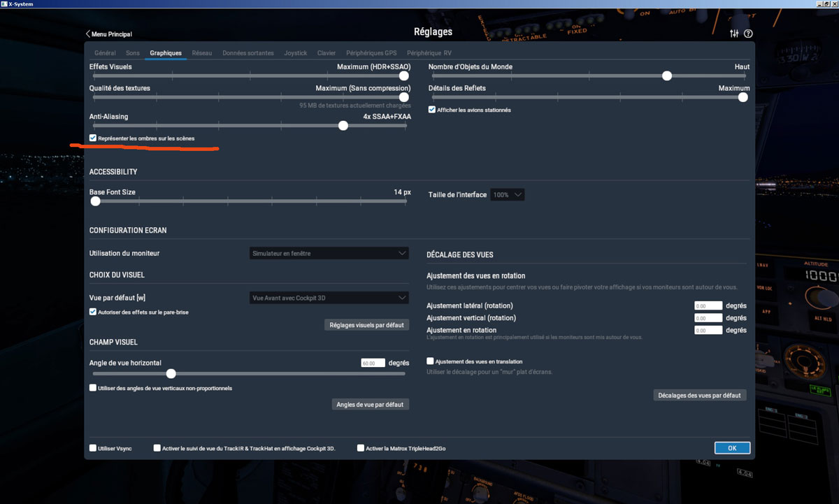
Task: Open the Sons settings tab
Action: (133, 52)
